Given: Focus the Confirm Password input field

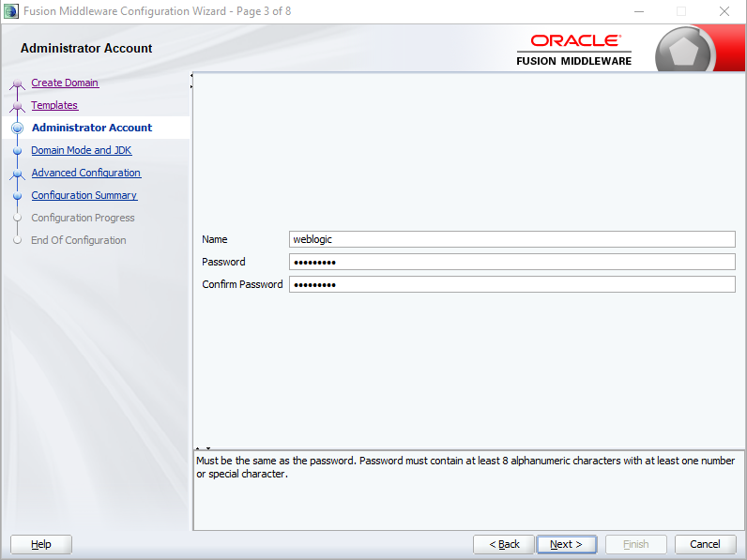Looking at the screenshot, I should point(512,284).
